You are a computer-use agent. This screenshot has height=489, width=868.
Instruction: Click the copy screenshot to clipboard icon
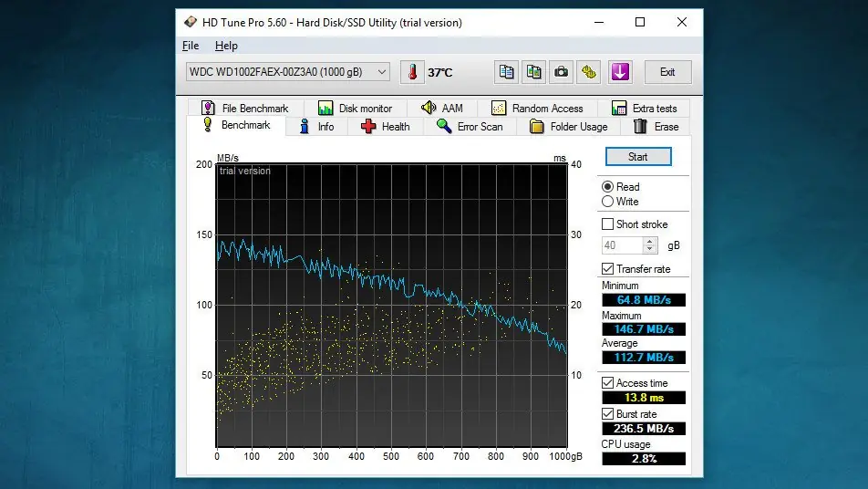pos(534,72)
